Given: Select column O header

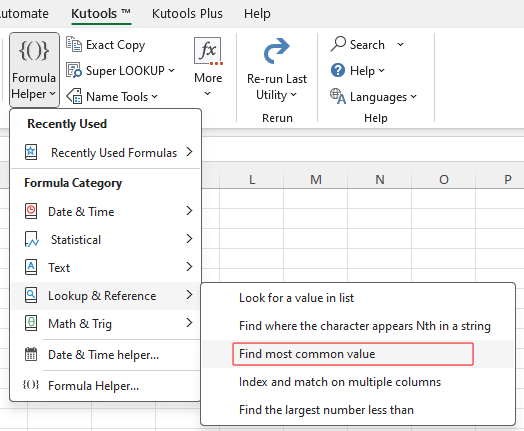Looking at the screenshot, I should 443,179.
